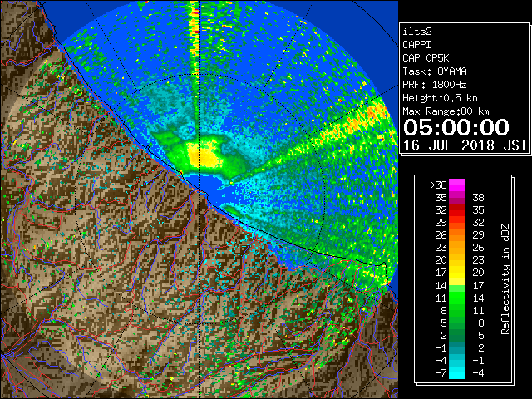Click the 'PRF: 1800Hz' value

(x=435, y=85)
